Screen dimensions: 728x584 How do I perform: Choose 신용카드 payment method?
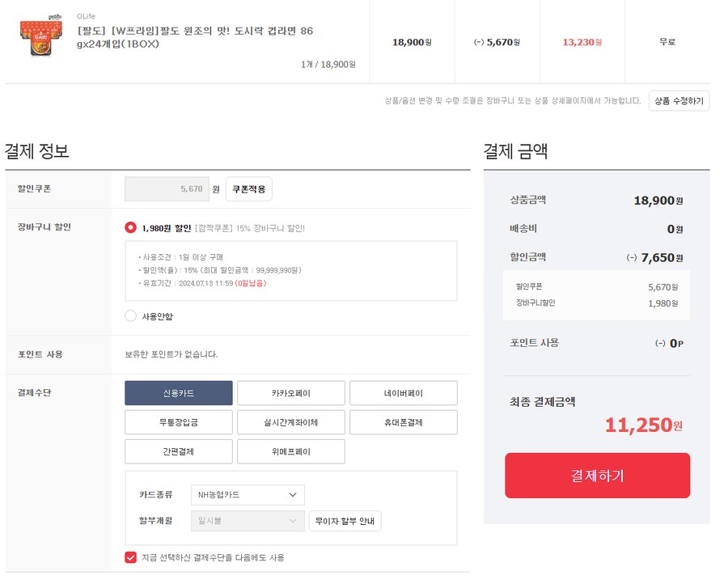[179, 393]
